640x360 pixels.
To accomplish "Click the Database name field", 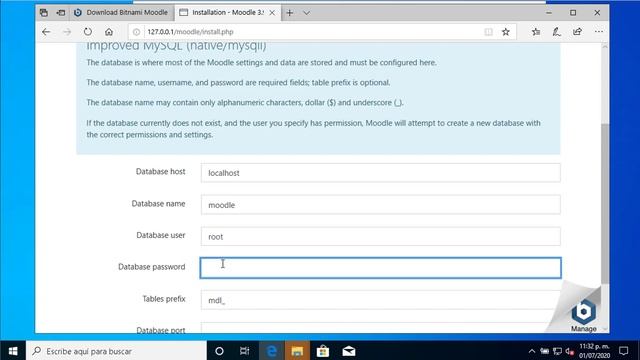I will point(380,205).
